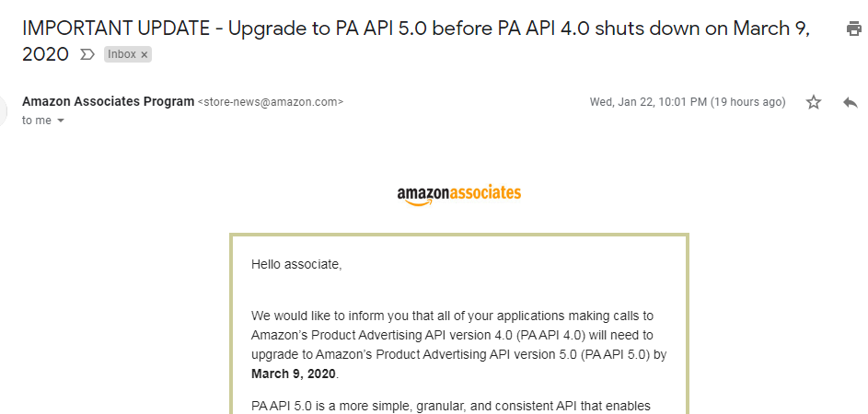868x414 pixels.
Task: Expand recipient details arrow next to 'to me'
Action: (x=61, y=121)
